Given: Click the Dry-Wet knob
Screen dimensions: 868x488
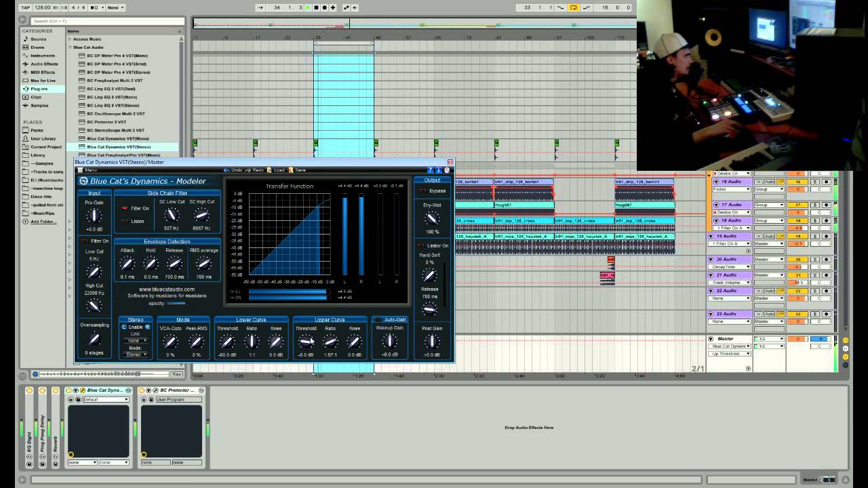Looking at the screenshot, I should click(432, 219).
